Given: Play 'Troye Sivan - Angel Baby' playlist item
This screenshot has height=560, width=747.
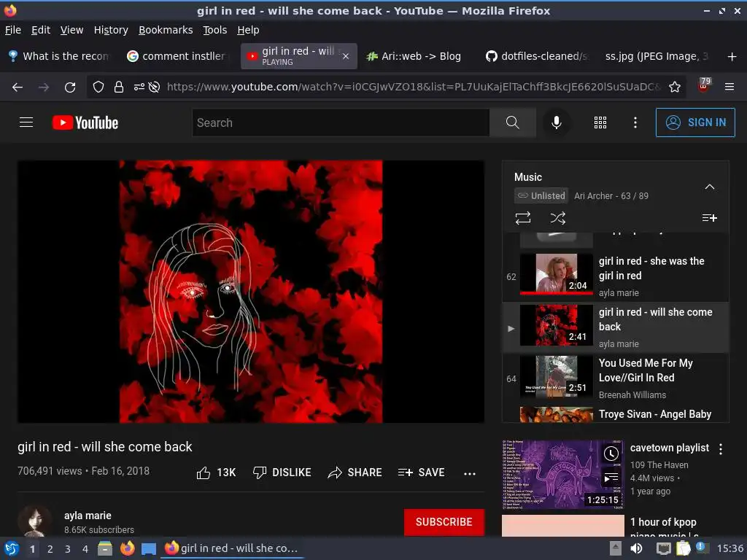Looking at the screenshot, I should (x=616, y=414).
